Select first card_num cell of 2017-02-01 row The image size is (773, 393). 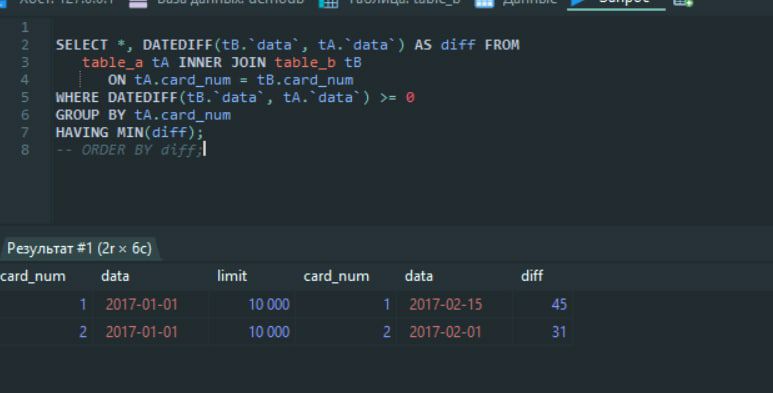tap(46, 332)
